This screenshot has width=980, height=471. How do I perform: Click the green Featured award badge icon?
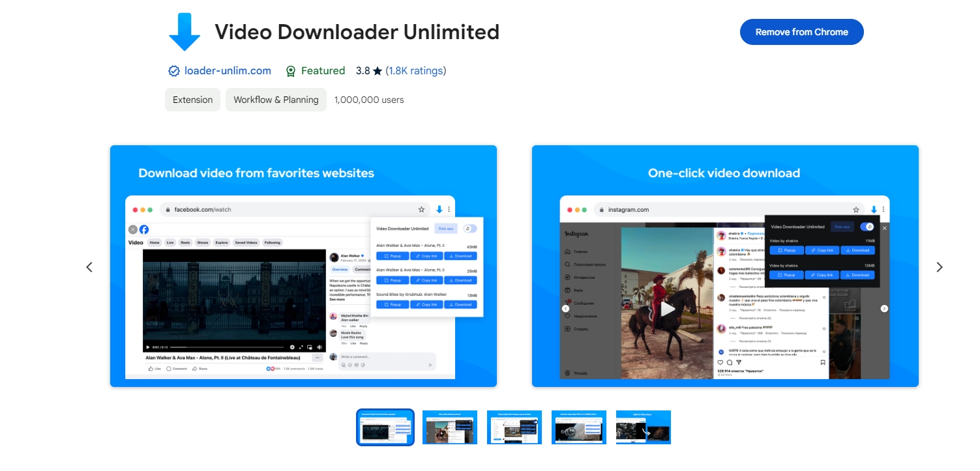291,71
